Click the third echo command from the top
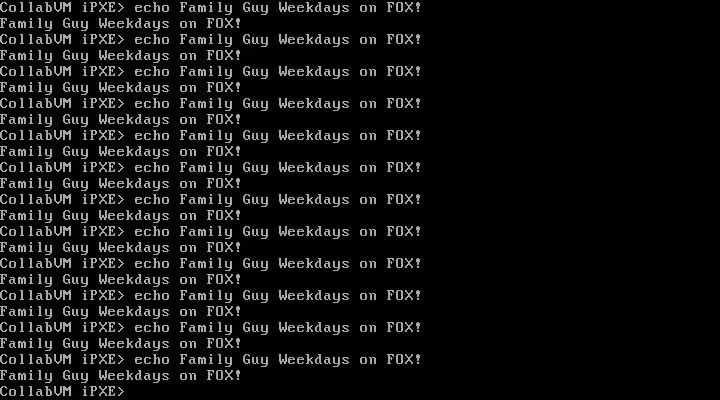This screenshot has height=400, width=720. point(211,72)
